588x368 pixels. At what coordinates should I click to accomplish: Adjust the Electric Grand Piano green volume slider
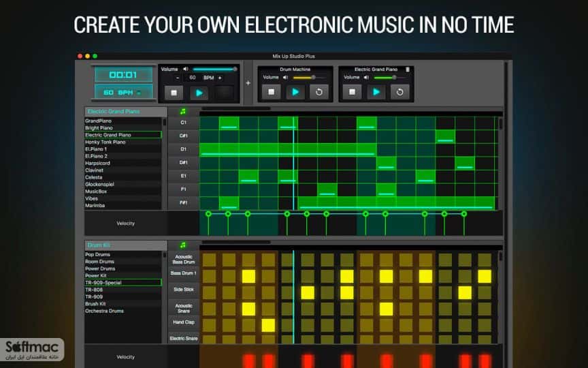390,78
